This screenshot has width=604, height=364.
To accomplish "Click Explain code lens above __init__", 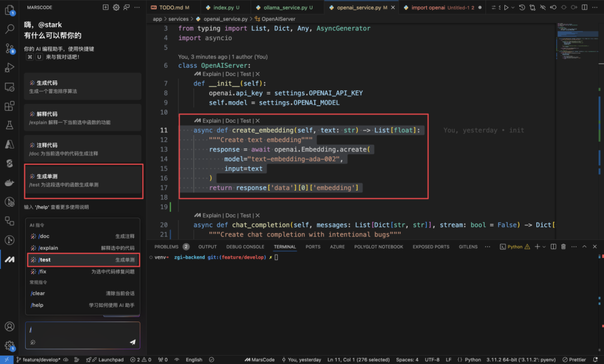I will tap(211, 74).
